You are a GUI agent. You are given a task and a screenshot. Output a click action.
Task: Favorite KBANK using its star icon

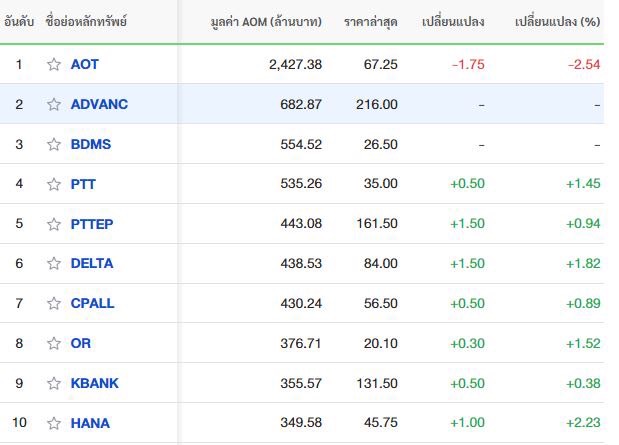coord(54,383)
